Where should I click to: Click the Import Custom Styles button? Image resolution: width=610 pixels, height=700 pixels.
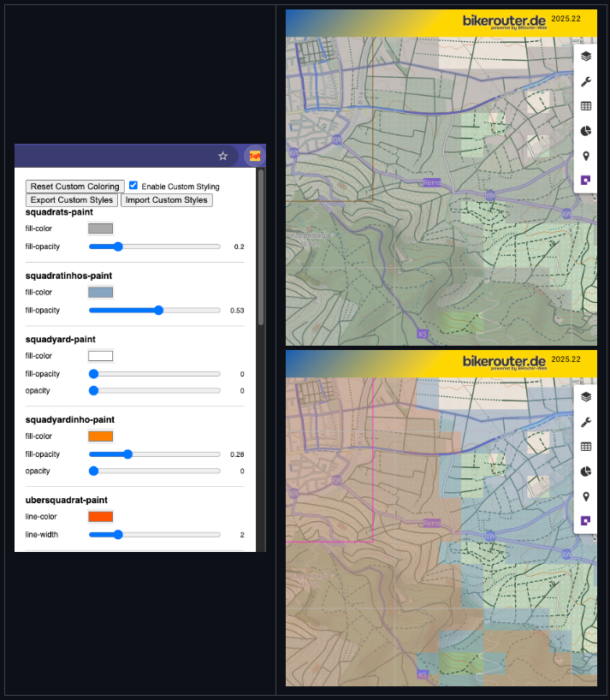click(166, 200)
